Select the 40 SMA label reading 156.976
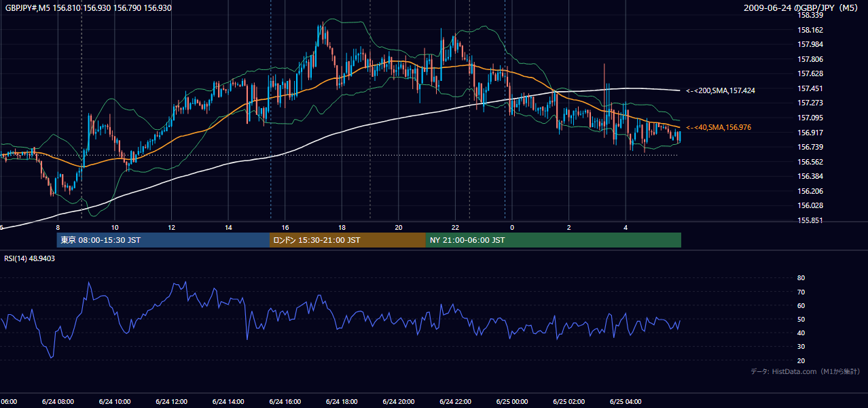The height and width of the screenshot is (408, 868). click(719, 127)
